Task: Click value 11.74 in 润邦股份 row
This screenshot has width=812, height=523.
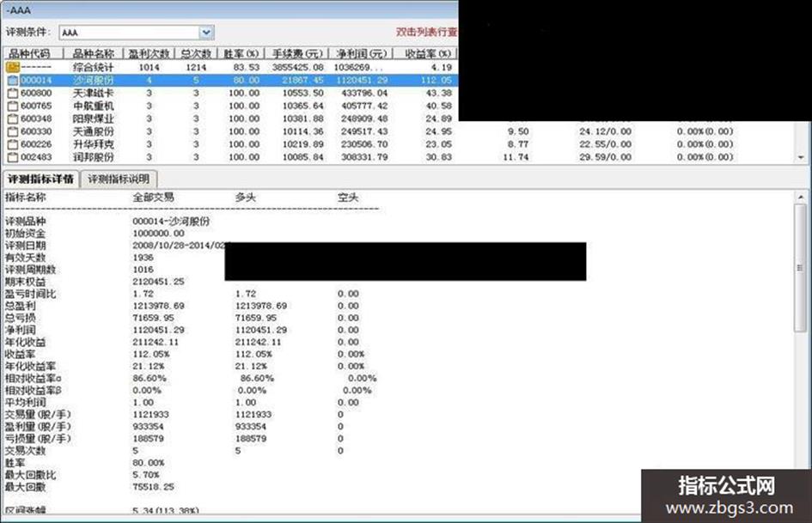Action: pyautogui.click(x=516, y=157)
